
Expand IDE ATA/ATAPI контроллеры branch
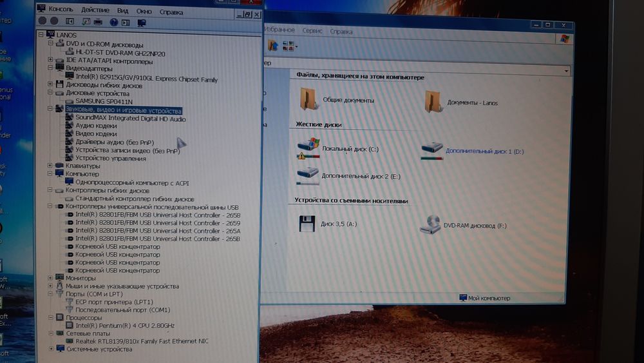50,59
